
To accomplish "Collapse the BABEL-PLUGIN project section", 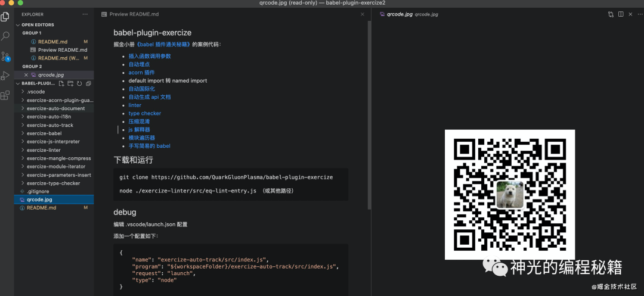I will [18, 83].
